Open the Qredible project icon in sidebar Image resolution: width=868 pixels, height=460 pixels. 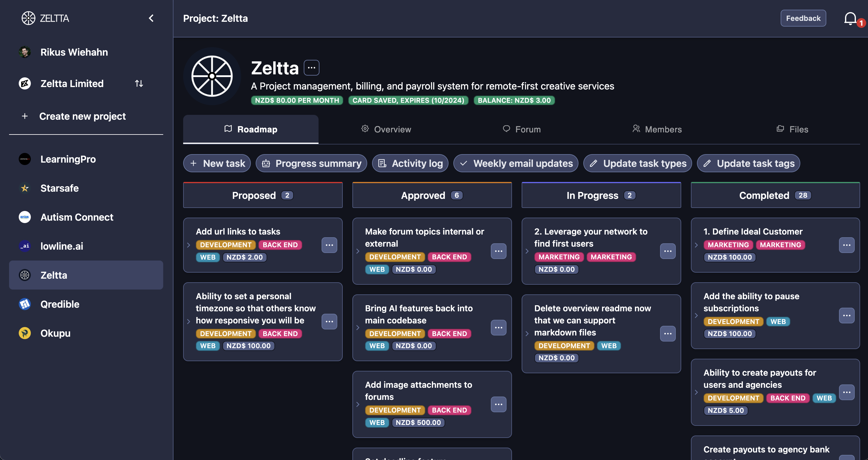click(x=24, y=304)
